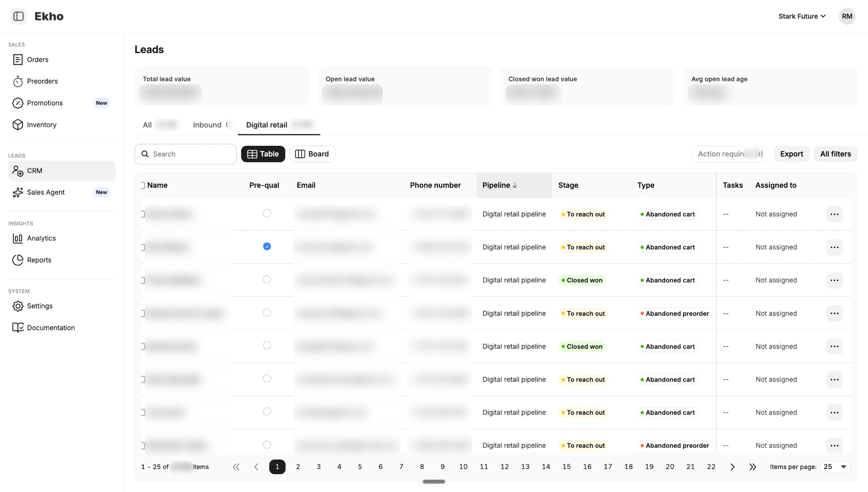Uncheck the checked pre-qual in second row
The image size is (868, 492).
[x=267, y=246]
